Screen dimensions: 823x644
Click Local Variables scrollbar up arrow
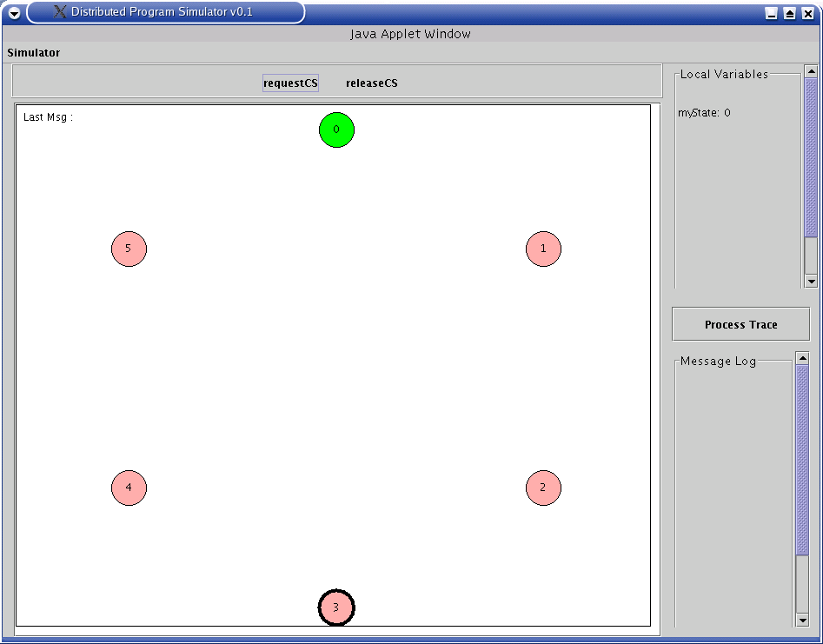tap(811, 71)
